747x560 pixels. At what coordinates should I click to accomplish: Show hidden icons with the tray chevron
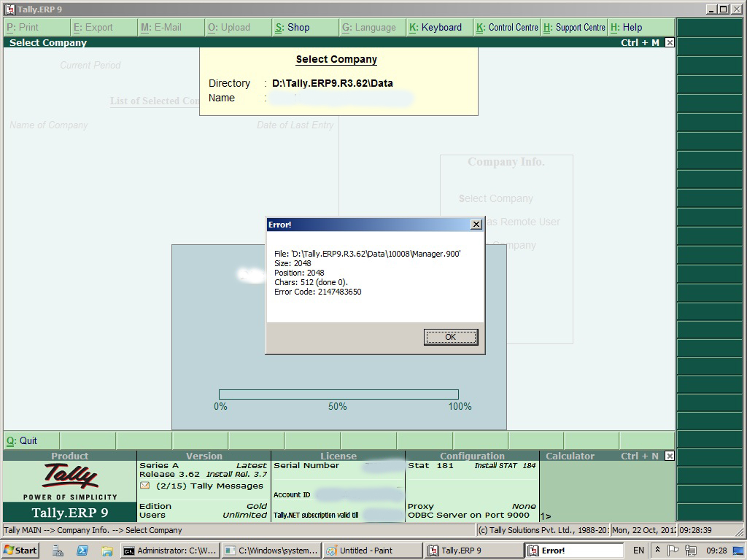658,551
